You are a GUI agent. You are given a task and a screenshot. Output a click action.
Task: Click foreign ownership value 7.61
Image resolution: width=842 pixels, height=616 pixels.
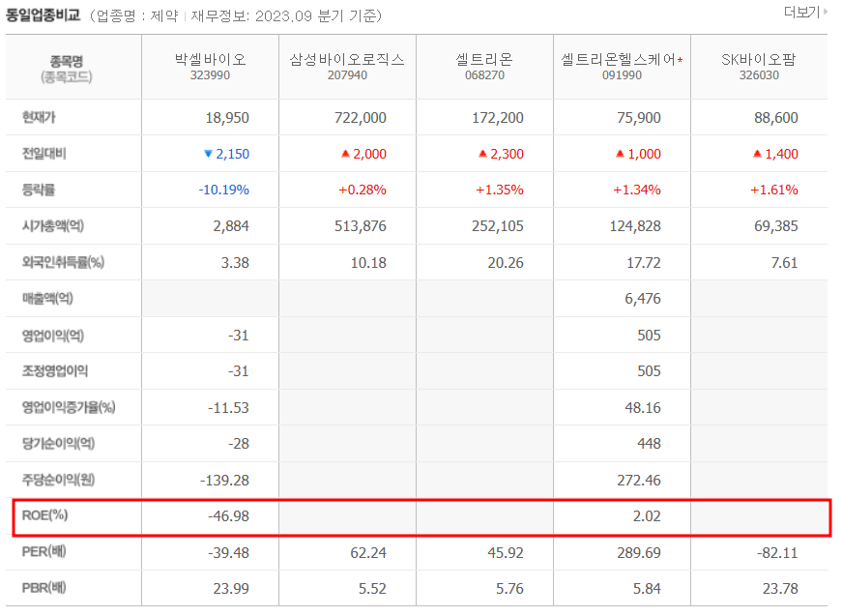tap(785, 263)
